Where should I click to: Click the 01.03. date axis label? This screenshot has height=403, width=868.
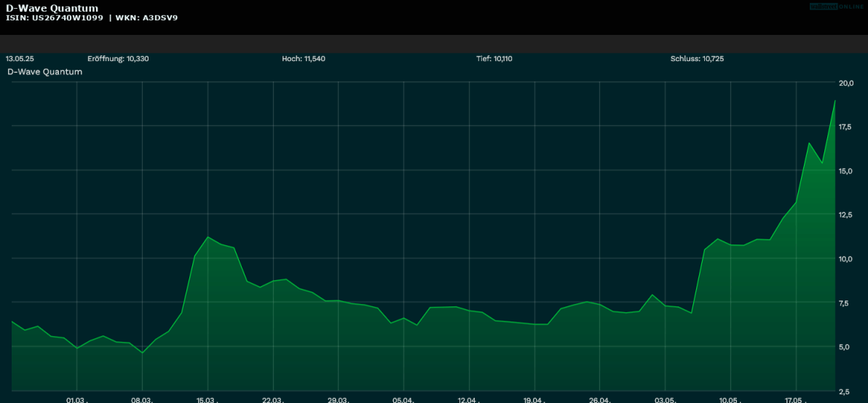pyautogui.click(x=76, y=400)
